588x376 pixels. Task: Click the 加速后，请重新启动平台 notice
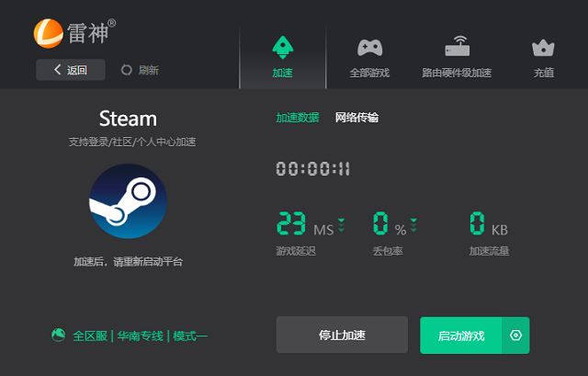click(129, 262)
